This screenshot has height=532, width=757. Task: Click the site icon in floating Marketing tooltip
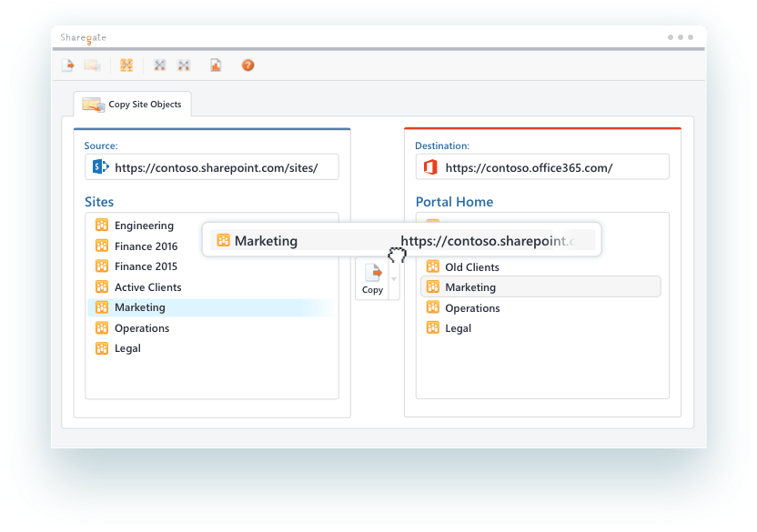click(x=223, y=240)
